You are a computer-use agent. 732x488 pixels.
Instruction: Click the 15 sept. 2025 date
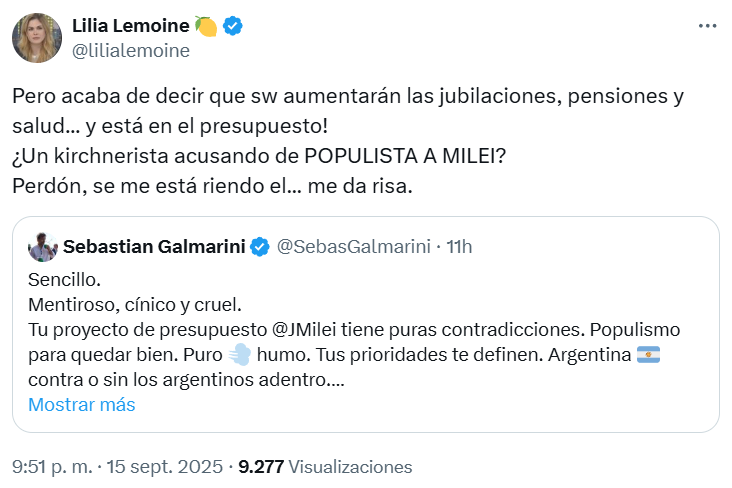(166, 466)
